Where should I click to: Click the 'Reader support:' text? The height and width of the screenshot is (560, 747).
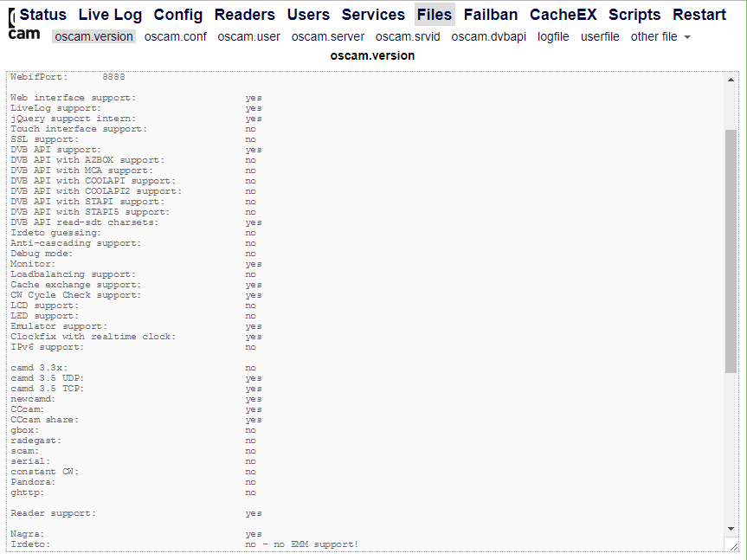[x=54, y=513]
